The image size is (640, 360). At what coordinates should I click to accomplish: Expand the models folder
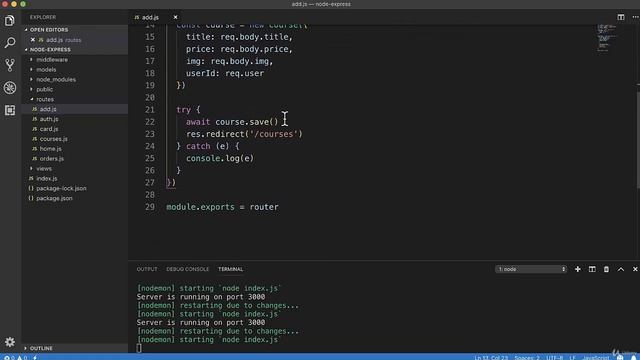pyautogui.click(x=46, y=69)
